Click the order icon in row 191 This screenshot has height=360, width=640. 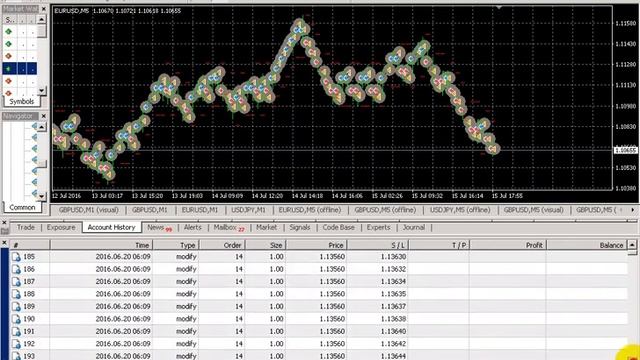point(16,331)
